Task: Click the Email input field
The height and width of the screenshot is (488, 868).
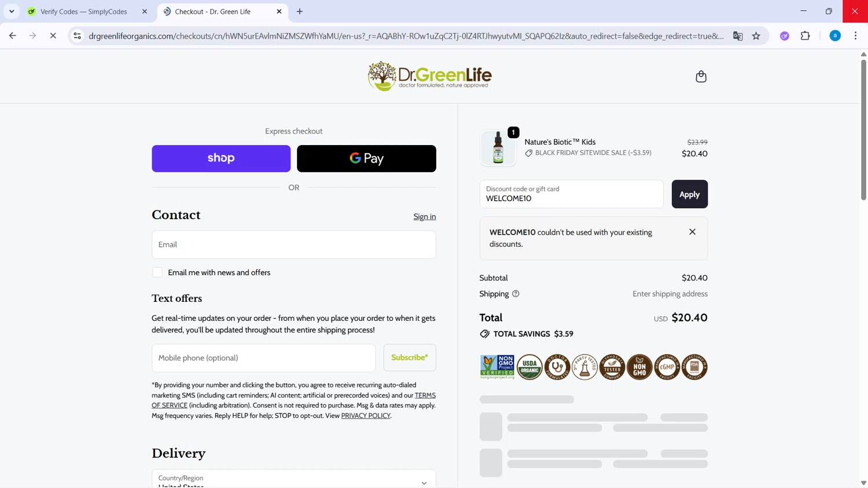Action: [294, 245]
